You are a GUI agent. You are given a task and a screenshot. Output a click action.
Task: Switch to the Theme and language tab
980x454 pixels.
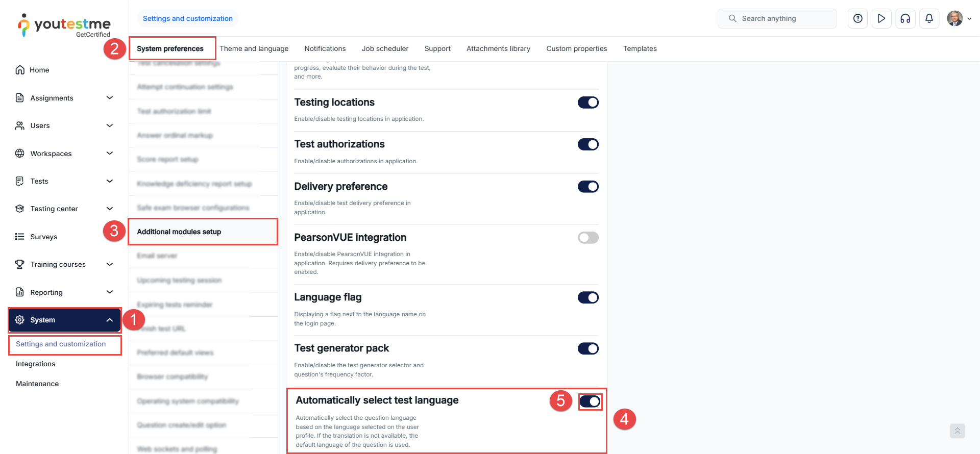[x=254, y=48]
